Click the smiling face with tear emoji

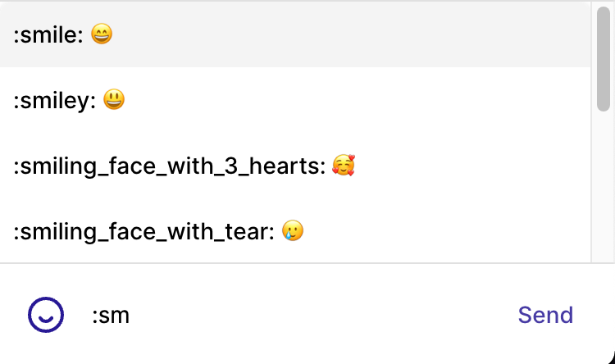[293, 230]
